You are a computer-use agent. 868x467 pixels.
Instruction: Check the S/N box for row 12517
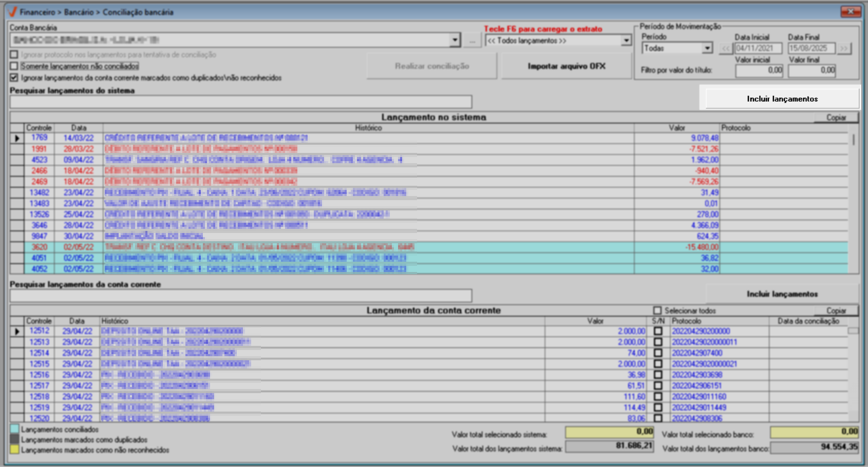click(658, 385)
